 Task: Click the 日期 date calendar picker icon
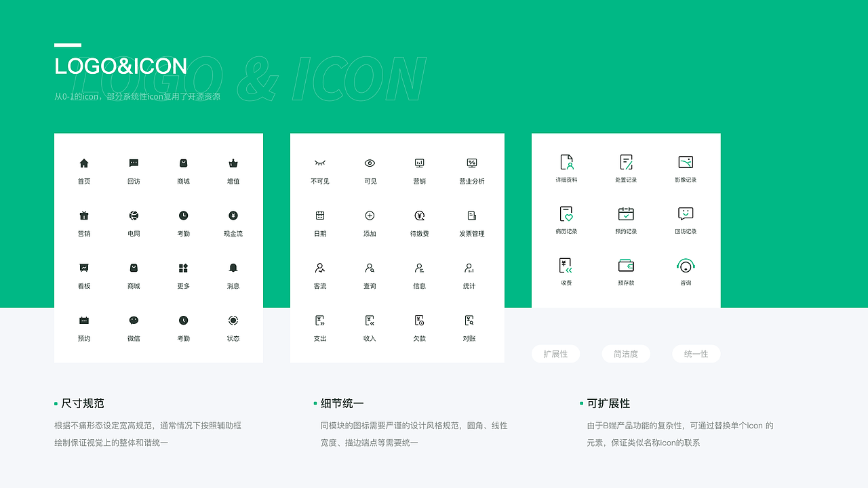[319, 215]
